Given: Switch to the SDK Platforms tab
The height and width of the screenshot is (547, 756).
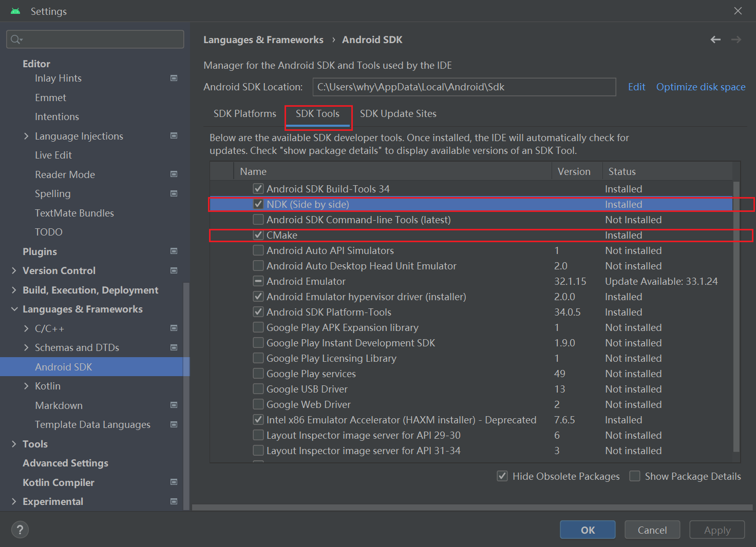Looking at the screenshot, I should click(x=244, y=113).
